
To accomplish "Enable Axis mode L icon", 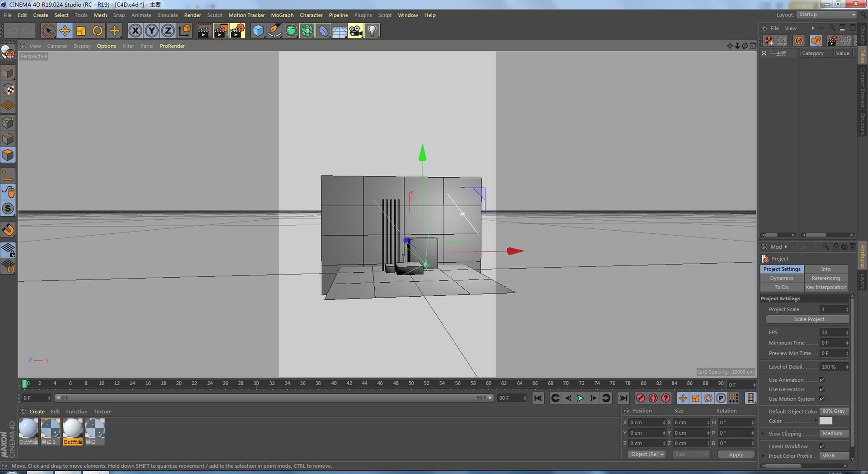I will click(8, 175).
